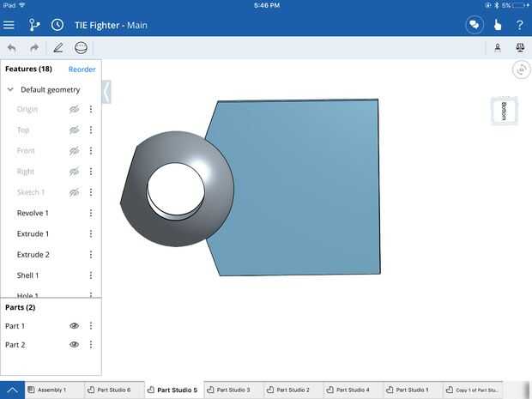The height and width of the screenshot is (399, 532).
Task: Open the versions and branches graph icon
Action: point(34,25)
